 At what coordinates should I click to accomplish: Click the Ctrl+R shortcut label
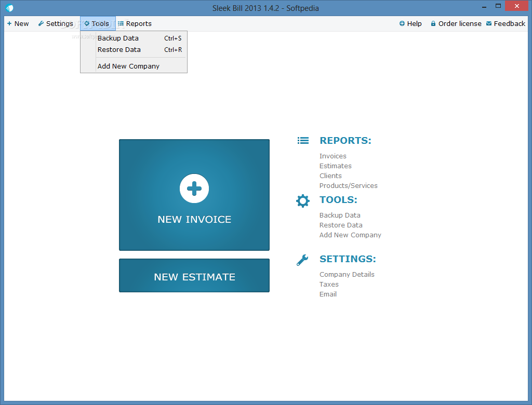173,49
